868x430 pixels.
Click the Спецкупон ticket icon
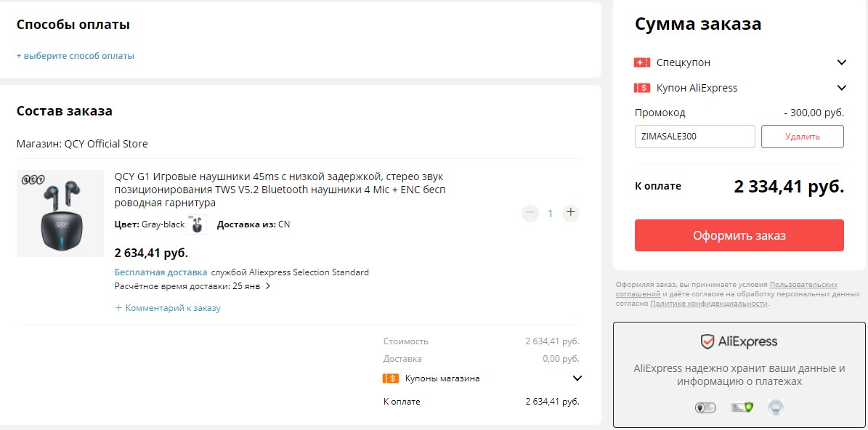(x=641, y=62)
